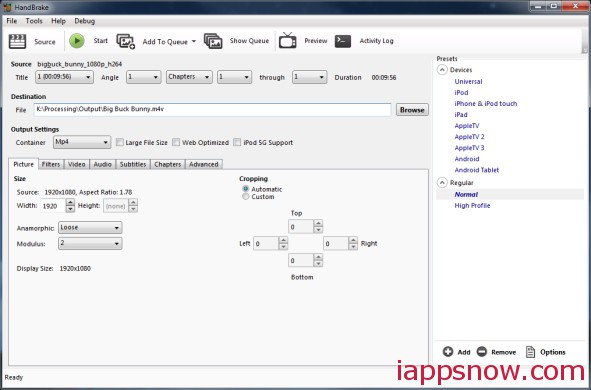The width and height of the screenshot is (591, 390).
Task: Select the iPhone & iPod touch preset
Action: (x=485, y=104)
